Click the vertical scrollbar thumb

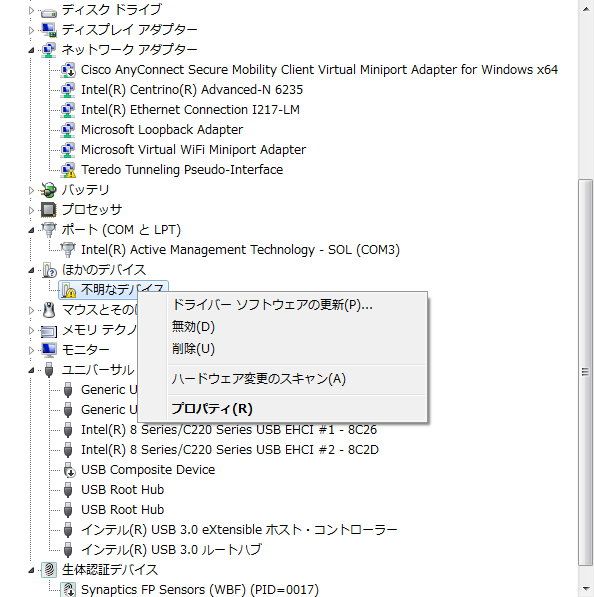(586, 372)
